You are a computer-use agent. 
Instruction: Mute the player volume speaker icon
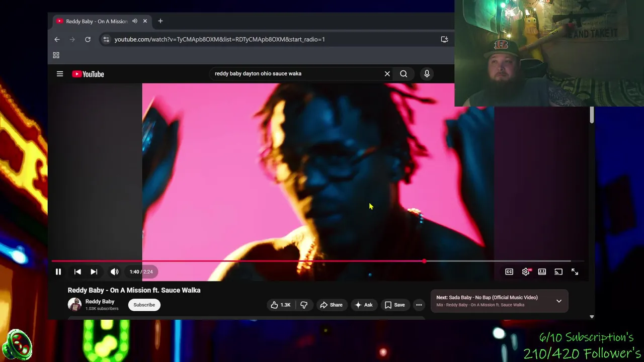coord(115,271)
